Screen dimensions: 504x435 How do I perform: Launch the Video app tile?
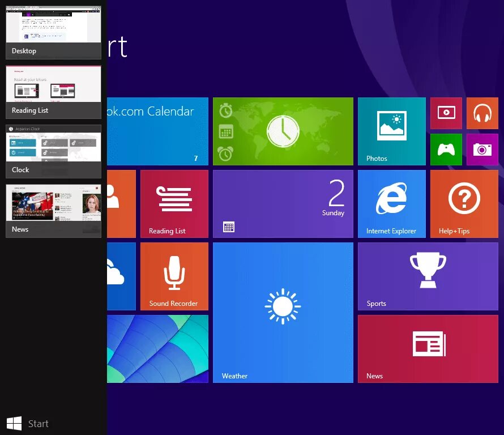(x=446, y=113)
